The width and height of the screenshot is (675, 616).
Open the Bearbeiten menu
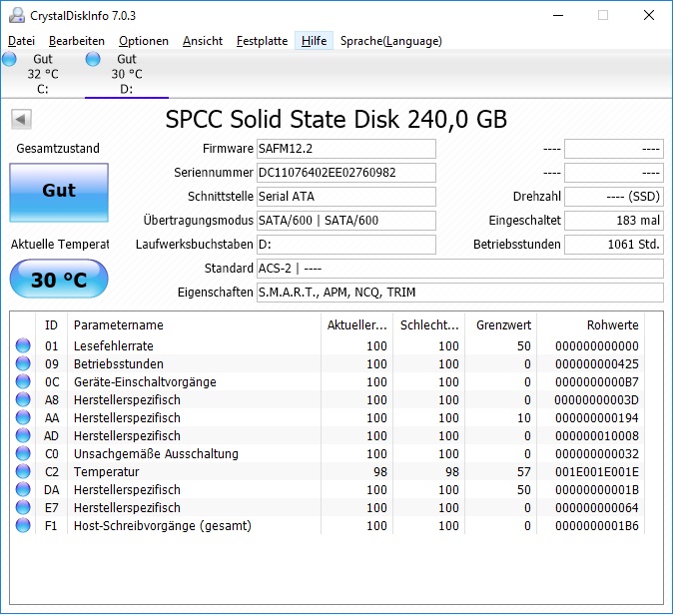pos(77,41)
